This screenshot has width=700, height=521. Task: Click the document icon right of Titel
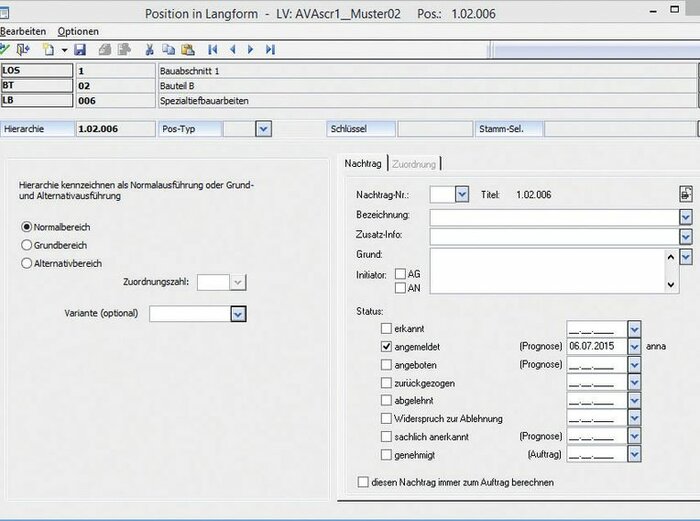[686, 194]
